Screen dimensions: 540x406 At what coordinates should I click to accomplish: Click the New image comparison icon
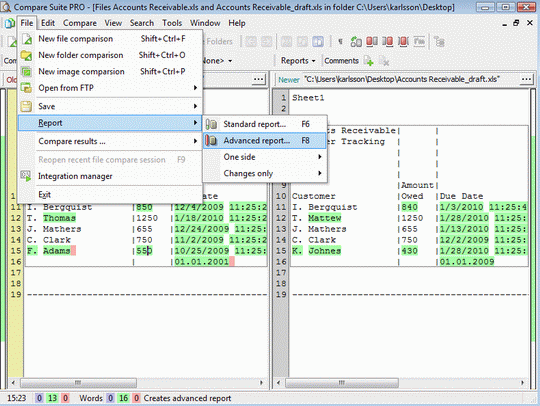click(x=27, y=72)
